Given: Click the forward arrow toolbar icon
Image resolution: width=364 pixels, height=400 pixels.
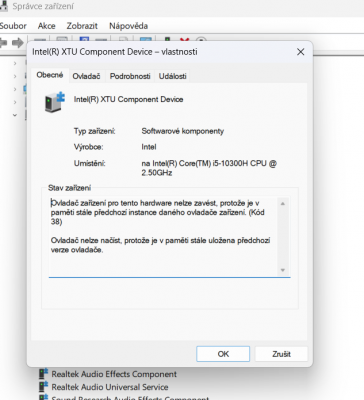Looking at the screenshot, I should [18, 43].
